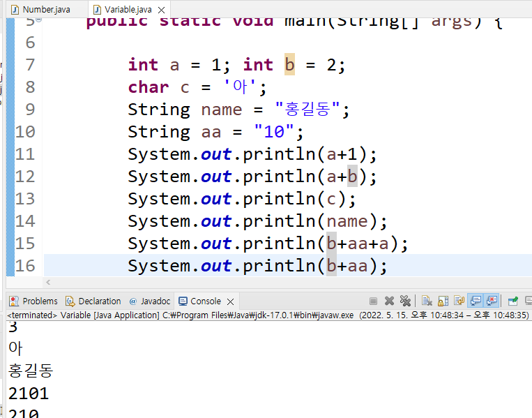Toggle show console on standard error change

point(492,301)
